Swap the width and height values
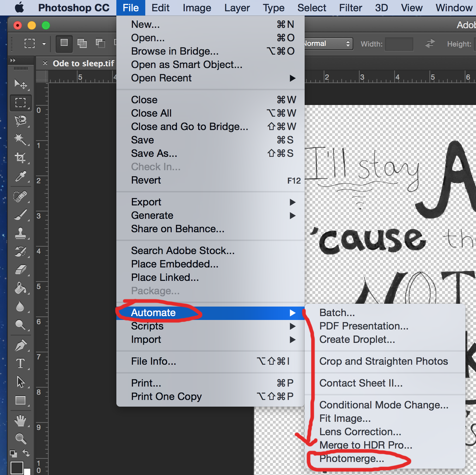The width and height of the screenshot is (476, 475). [x=430, y=44]
